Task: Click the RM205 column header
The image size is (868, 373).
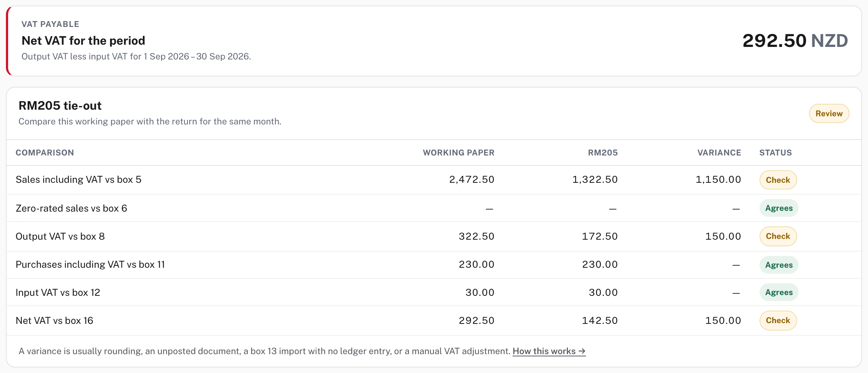Action: [x=603, y=153]
